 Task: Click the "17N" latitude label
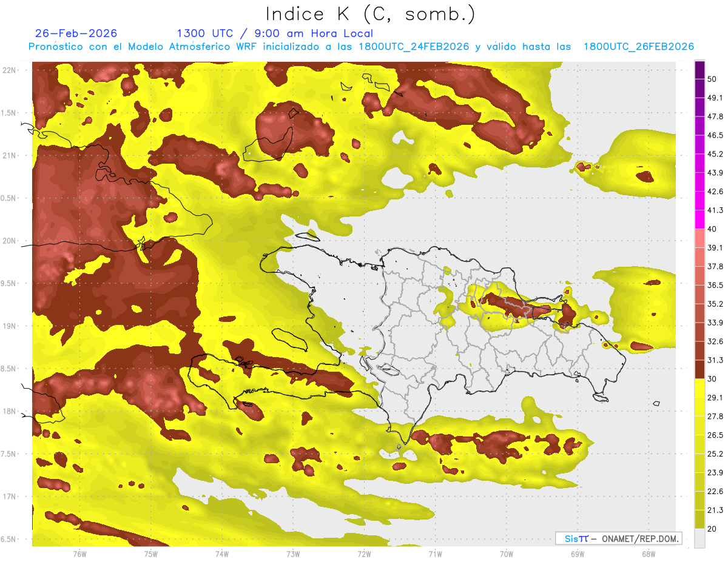coord(9,497)
